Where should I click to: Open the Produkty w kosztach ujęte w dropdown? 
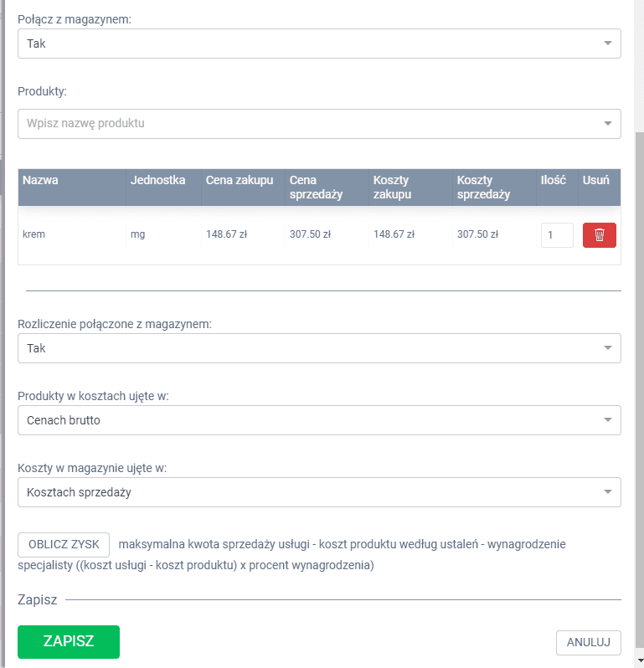pyautogui.click(x=319, y=420)
